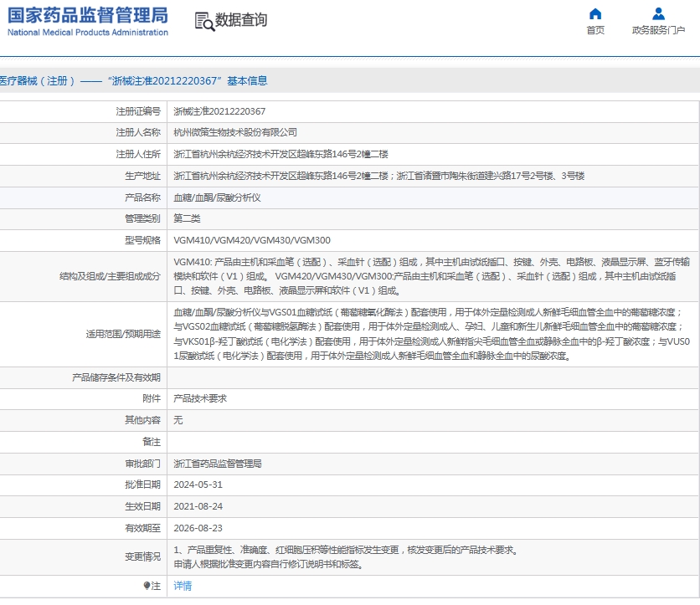Click the 管理类别 row label
The width and height of the screenshot is (700, 605).
coord(142,218)
